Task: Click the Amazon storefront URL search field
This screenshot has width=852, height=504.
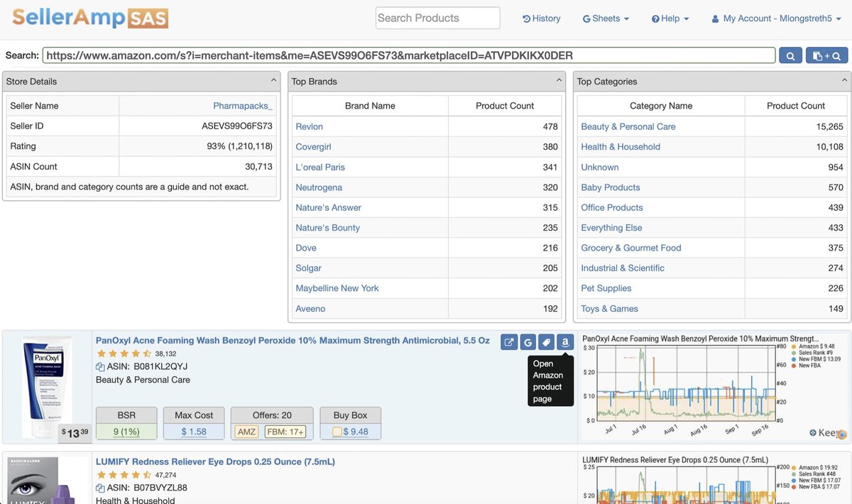Action: pyautogui.click(x=409, y=55)
